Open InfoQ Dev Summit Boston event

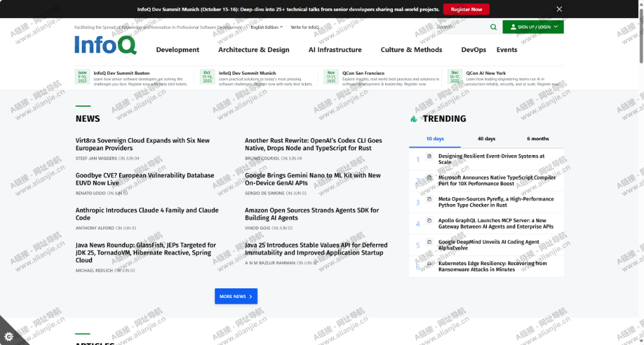pyautogui.click(x=122, y=73)
